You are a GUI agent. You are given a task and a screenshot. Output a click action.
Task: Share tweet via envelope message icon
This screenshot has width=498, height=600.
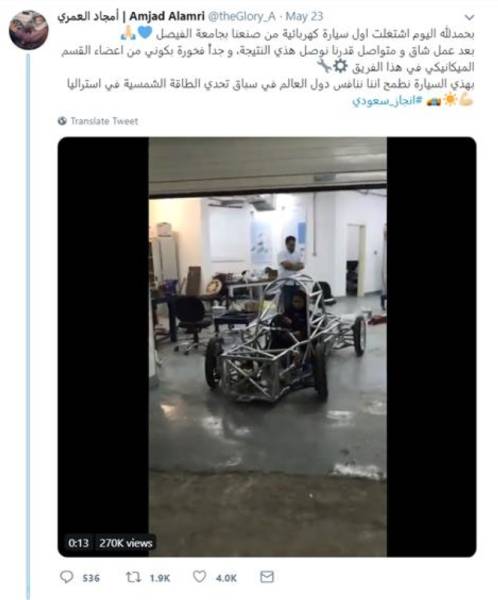point(266,577)
